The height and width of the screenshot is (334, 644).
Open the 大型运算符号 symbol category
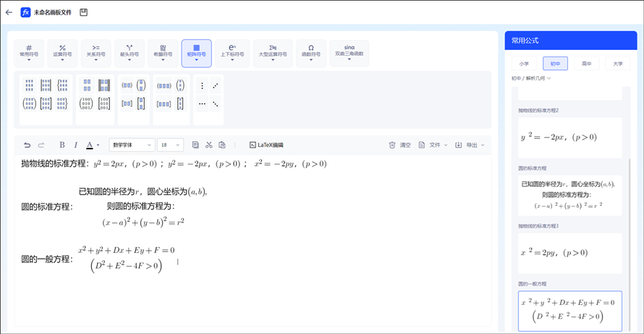coord(273,54)
